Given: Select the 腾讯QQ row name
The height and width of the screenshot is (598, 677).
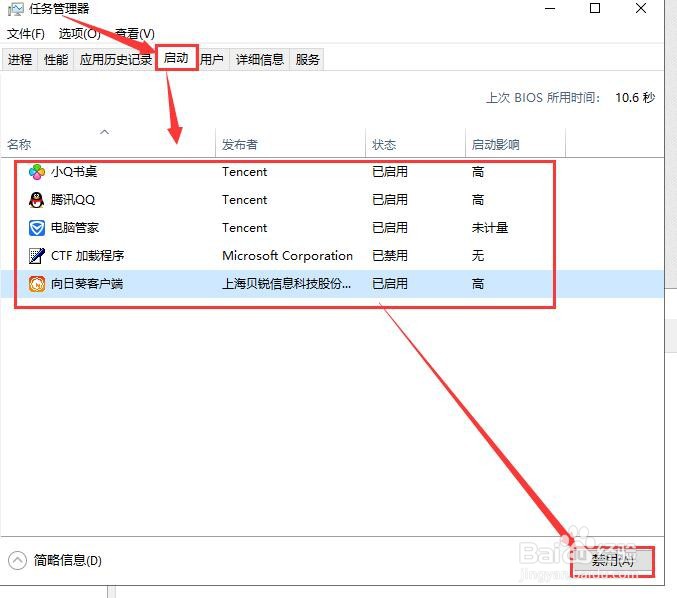Looking at the screenshot, I should [x=73, y=200].
